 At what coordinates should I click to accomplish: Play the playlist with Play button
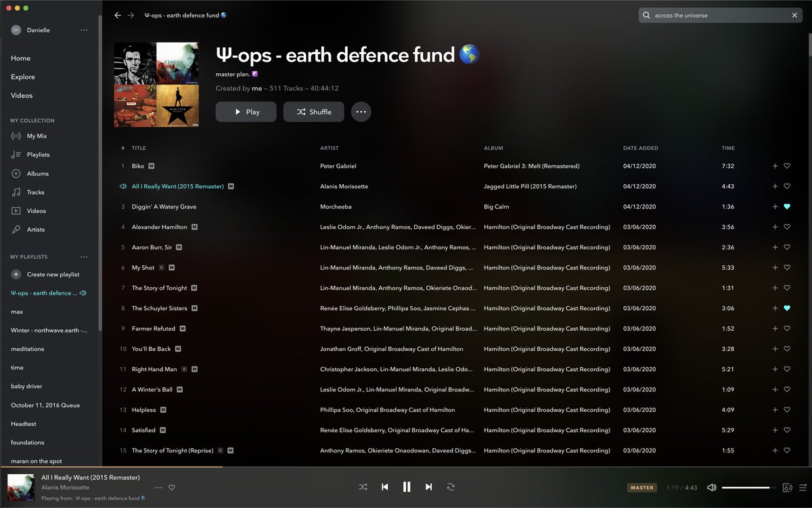coord(246,112)
